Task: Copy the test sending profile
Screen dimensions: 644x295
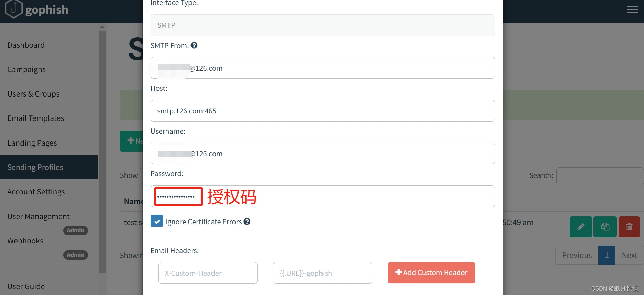Action: (x=605, y=227)
